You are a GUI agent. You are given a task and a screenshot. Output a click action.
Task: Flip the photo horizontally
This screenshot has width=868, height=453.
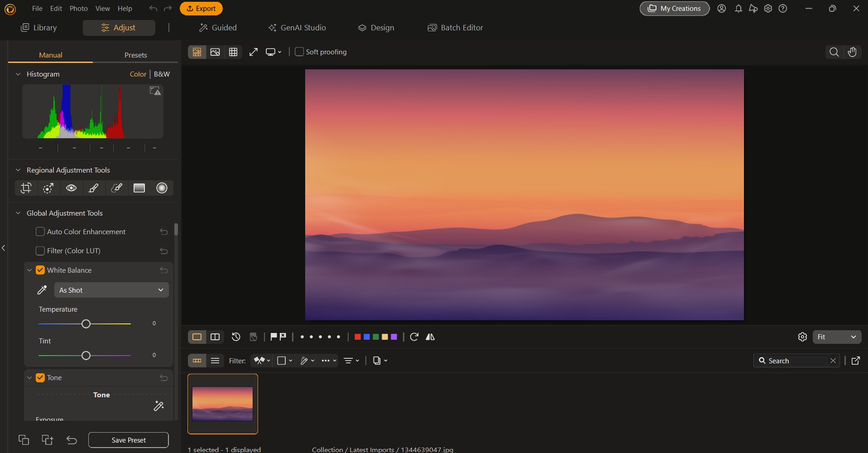point(430,337)
